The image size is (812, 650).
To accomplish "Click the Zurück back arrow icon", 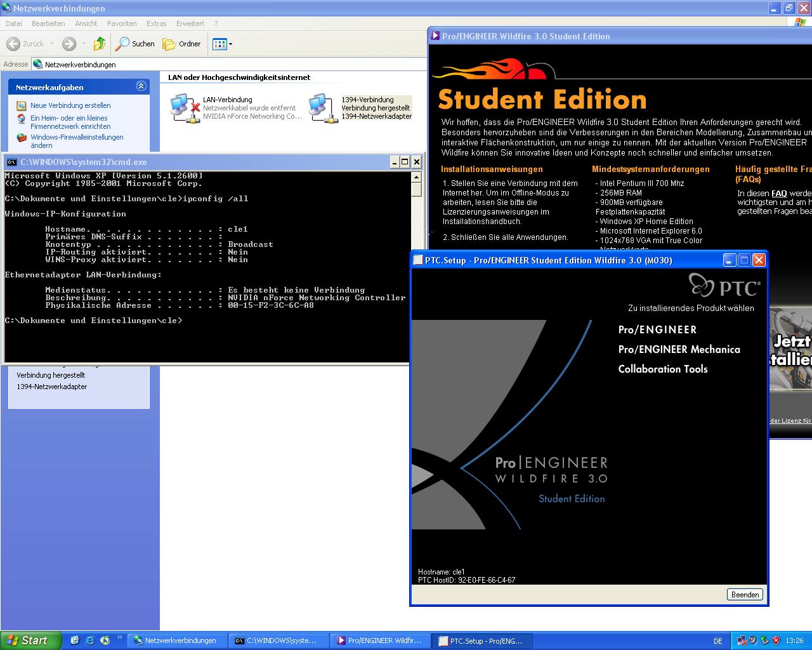I will 13,44.
